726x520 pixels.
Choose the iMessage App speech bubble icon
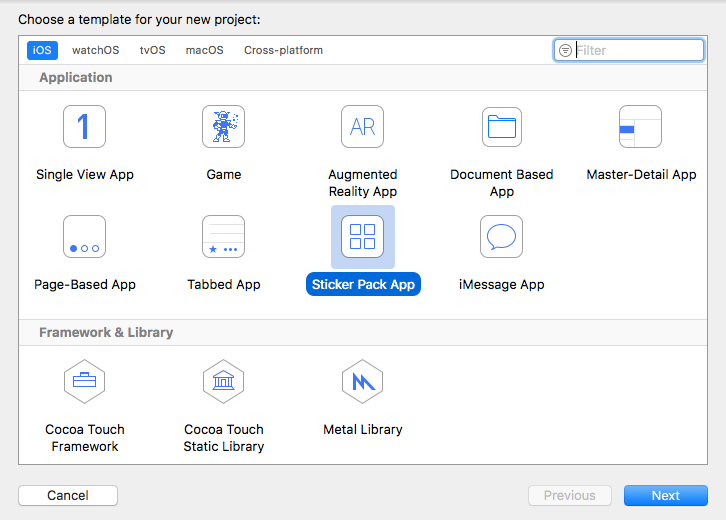click(x=501, y=237)
